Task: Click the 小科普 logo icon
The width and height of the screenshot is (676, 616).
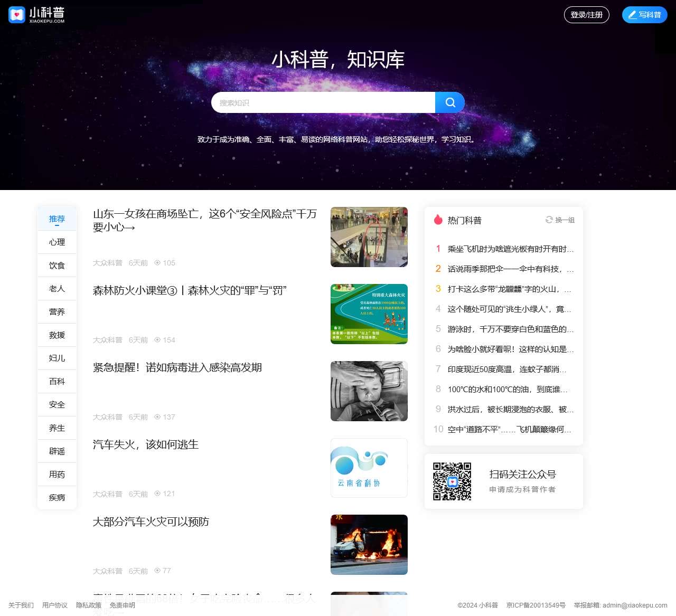Action: click(16, 14)
